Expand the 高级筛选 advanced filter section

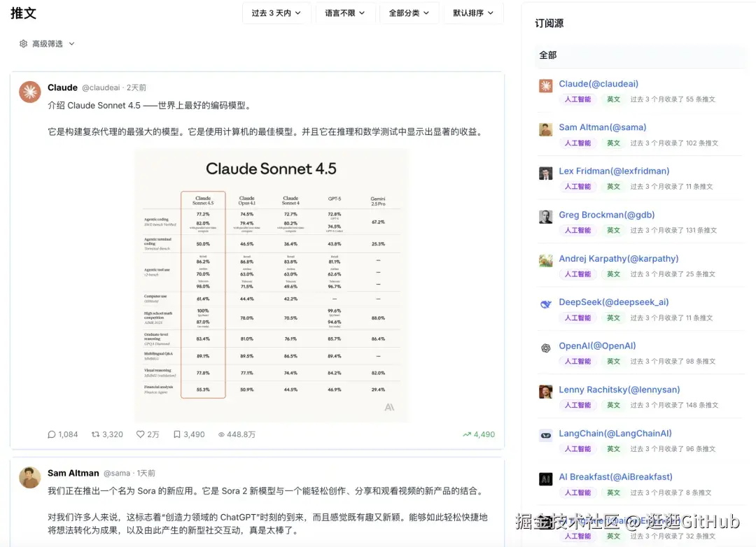pyautogui.click(x=46, y=43)
